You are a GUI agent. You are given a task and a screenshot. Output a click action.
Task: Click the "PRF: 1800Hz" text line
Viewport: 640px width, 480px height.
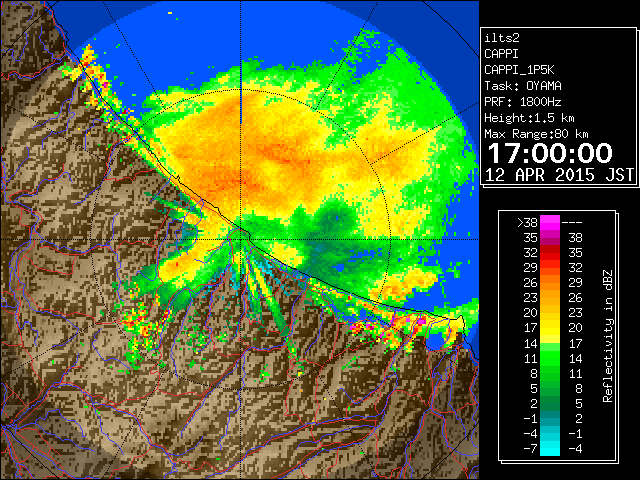tap(523, 102)
